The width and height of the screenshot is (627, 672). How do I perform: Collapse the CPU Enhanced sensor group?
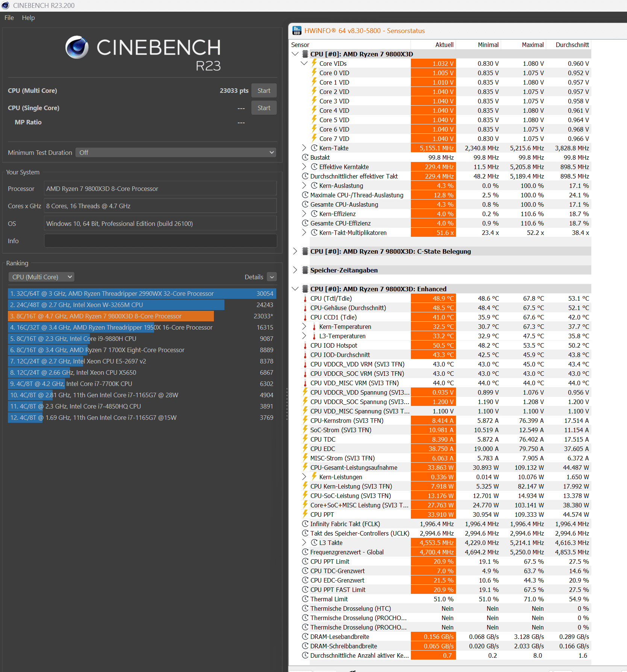pyautogui.click(x=295, y=289)
